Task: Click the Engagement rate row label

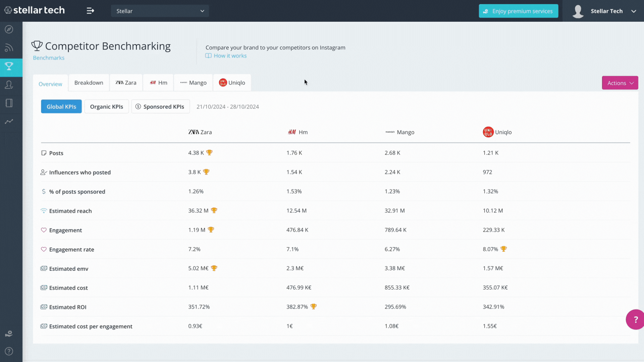Action: [x=71, y=249]
